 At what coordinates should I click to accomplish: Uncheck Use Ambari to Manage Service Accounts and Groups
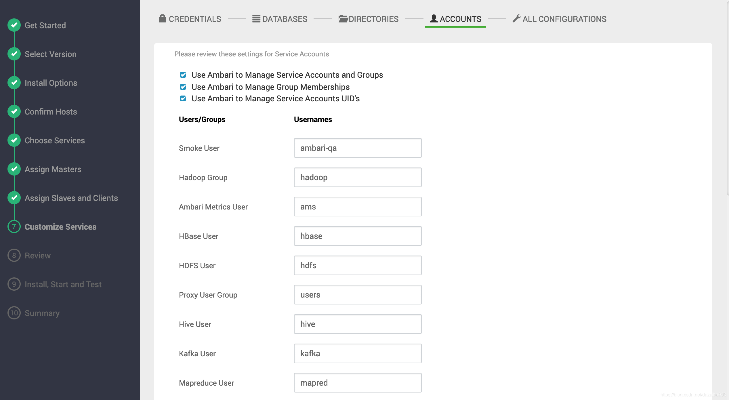click(183, 75)
